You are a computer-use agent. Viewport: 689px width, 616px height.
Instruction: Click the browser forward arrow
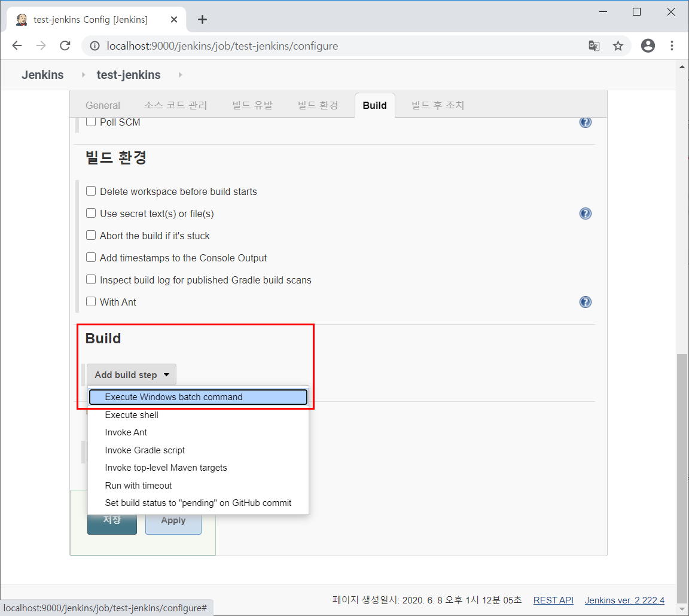[x=41, y=45]
